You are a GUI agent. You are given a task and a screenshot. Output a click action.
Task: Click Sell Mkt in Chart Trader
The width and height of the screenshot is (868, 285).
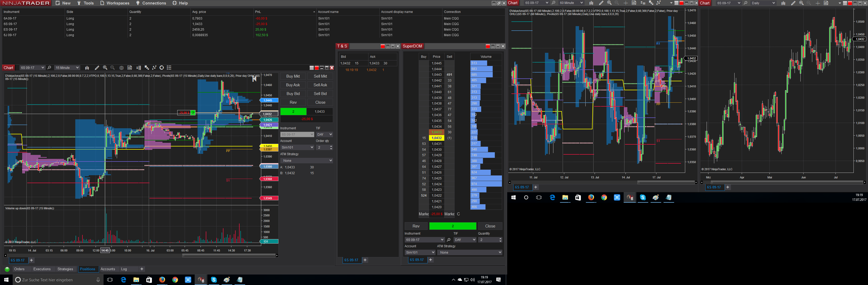coord(320,76)
